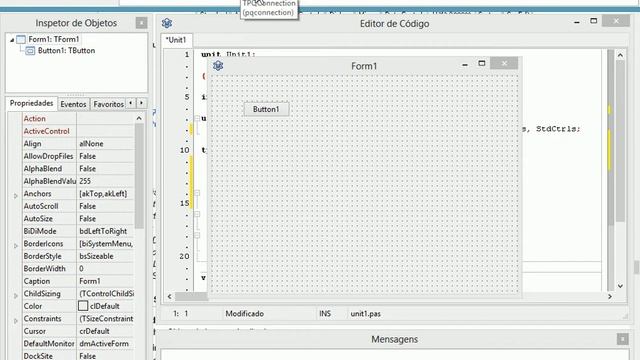The image size is (640, 360).
Task: Click the unit1.pas status bar filename
Action: tap(365, 313)
